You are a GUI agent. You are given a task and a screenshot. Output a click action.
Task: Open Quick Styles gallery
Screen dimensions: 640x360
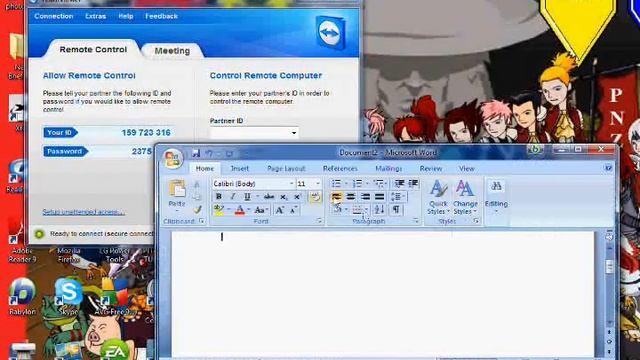tap(438, 198)
